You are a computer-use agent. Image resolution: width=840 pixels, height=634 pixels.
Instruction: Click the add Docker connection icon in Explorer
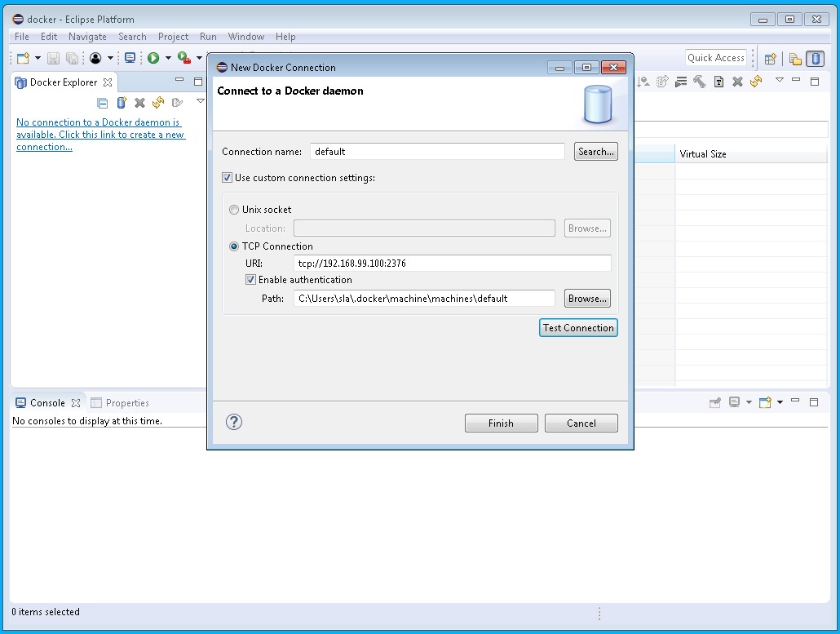tap(122, 103)
